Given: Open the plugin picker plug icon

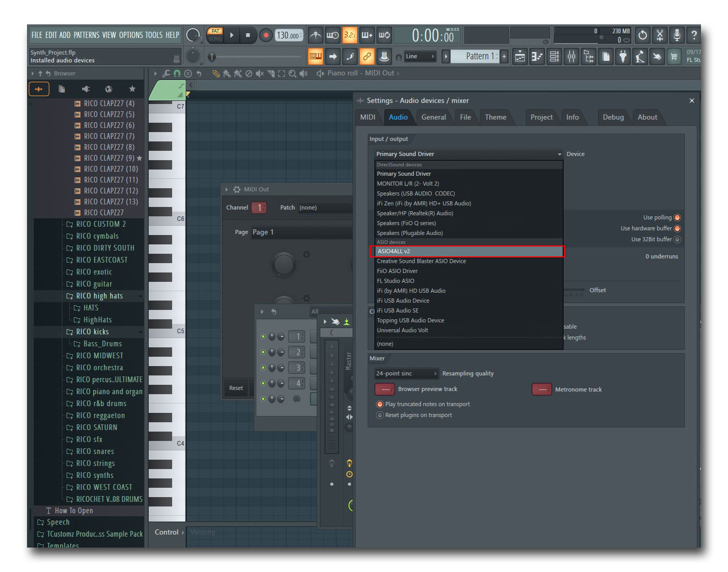Looking at the screenshot, I should click(623, 57).
